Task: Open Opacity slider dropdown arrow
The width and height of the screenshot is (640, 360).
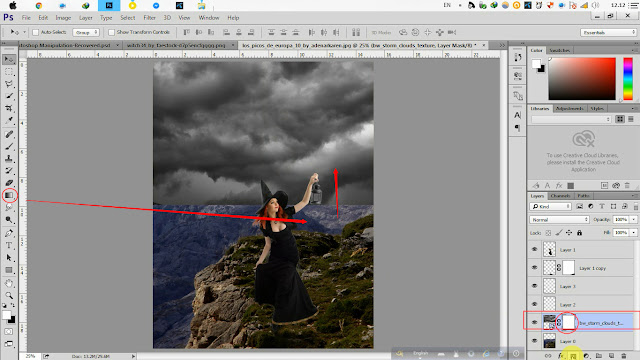Action: point(634,220)
